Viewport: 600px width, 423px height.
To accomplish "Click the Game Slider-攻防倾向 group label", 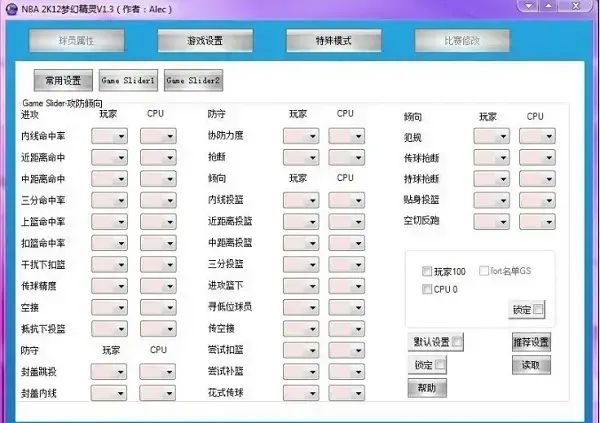I will pyautogui.click(x=62, y=103).
